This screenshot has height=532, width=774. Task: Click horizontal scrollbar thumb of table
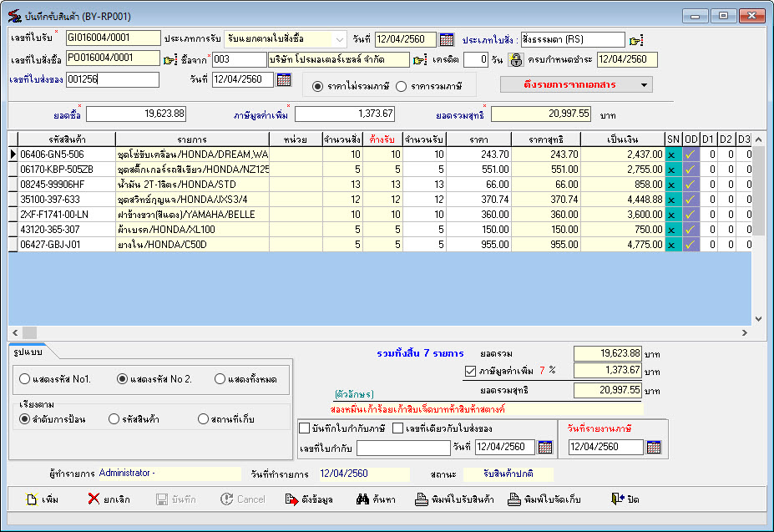tap(29, 332)
